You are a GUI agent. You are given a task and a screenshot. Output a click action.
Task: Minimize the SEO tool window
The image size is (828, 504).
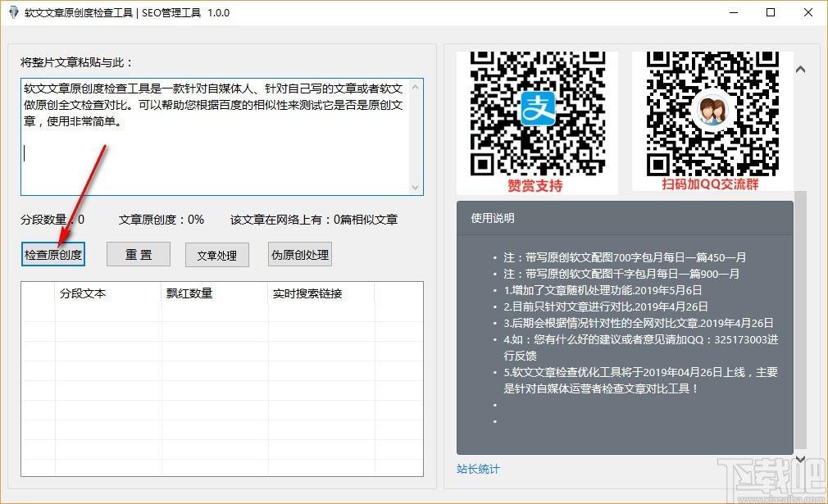pyautogui.click(x=733, y=13)
